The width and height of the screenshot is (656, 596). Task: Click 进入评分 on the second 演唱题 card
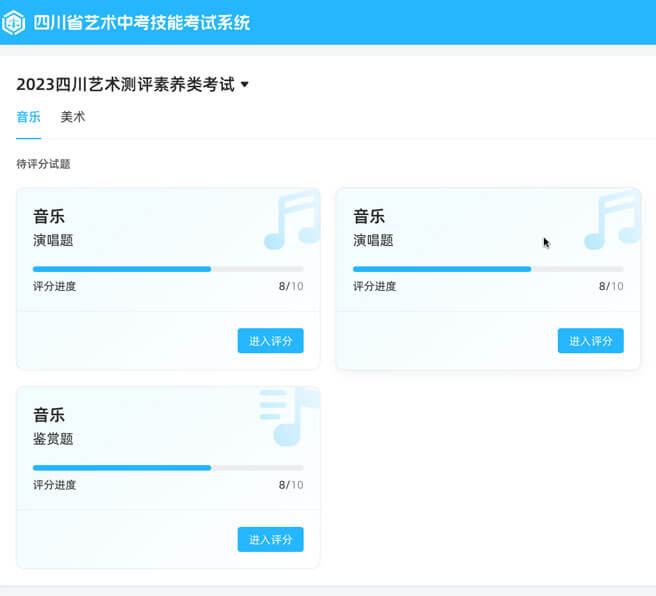pos(591,340)
